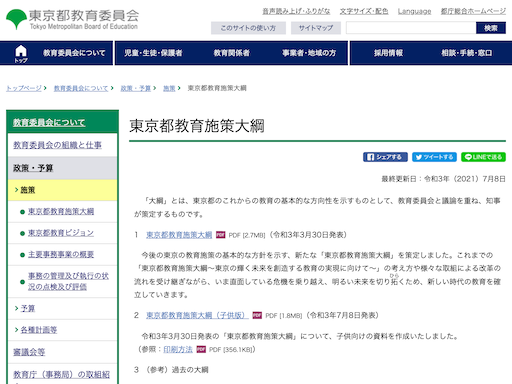Open 文字サイズ・配色 settings link
Viewport: 512px width, 384px height.
pyautogui.click(x=364, y=11)
